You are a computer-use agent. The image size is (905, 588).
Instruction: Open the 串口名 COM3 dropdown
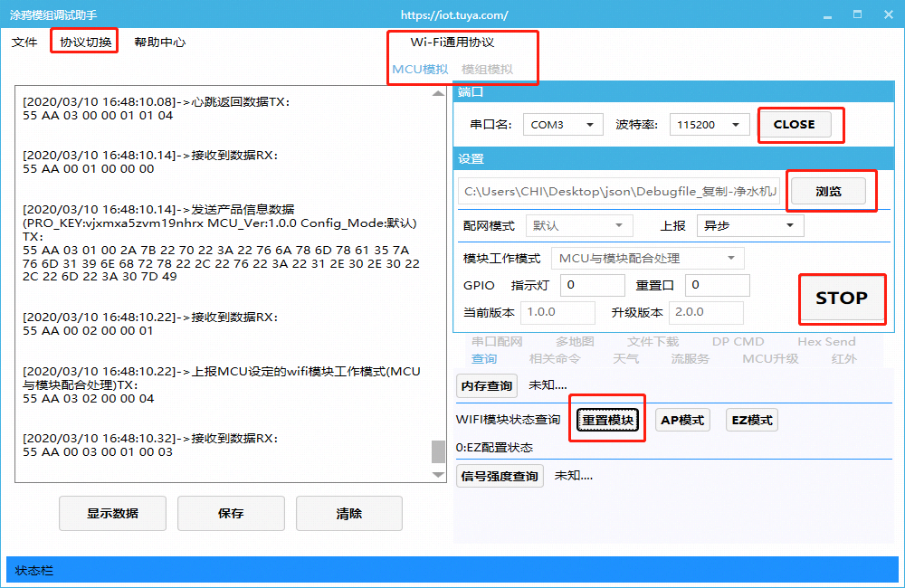[x=563, y=125]
